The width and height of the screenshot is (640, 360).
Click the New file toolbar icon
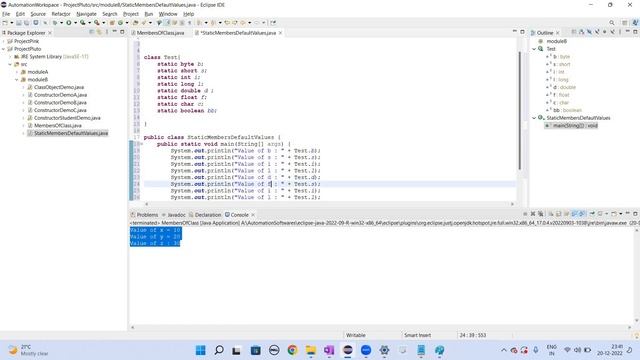tap(4, 23)
